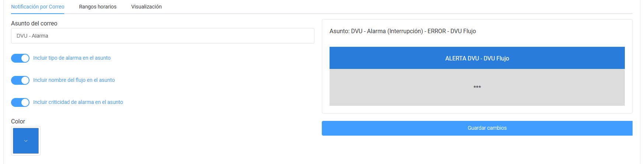Click the Asunto preview subject line

tap(403, 31)
